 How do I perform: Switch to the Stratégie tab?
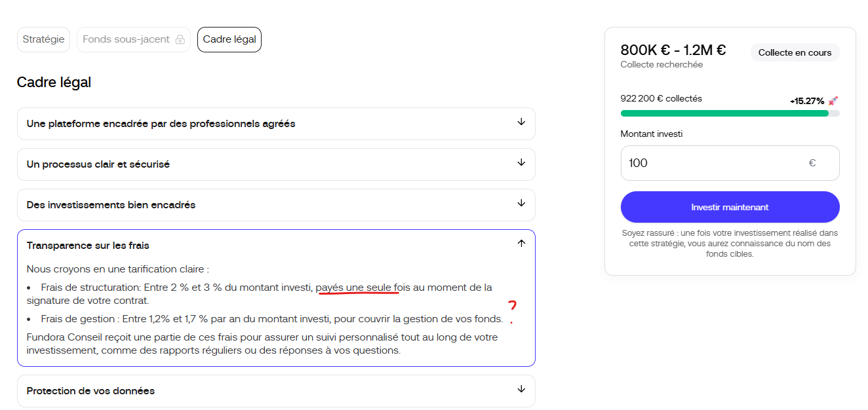pos(43,39)
